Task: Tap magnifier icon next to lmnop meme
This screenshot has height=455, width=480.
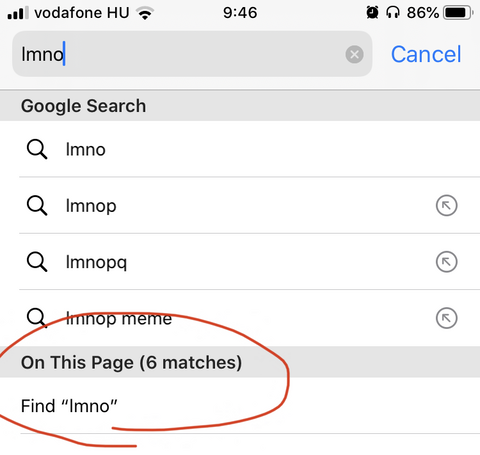Action: [37, 318]
